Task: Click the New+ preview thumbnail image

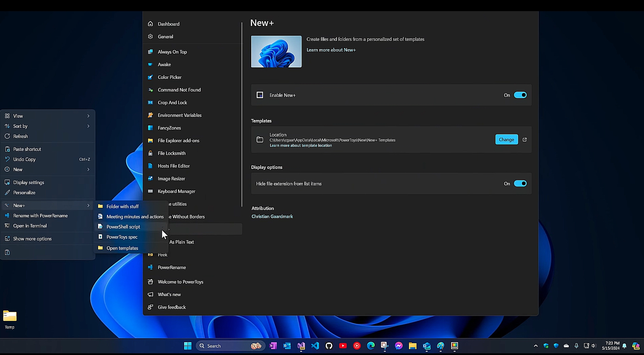Action: tap(276, 52)
